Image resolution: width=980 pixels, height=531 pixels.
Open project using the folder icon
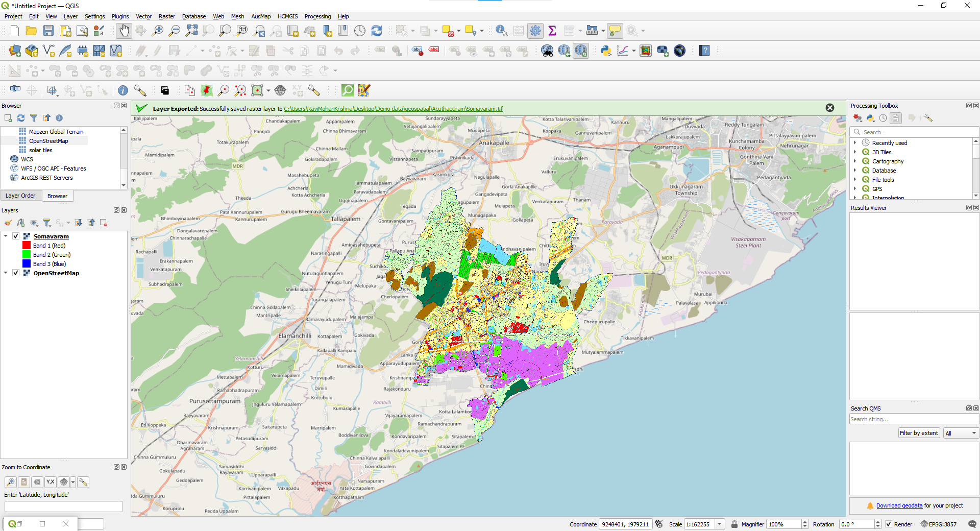(31, 31)
